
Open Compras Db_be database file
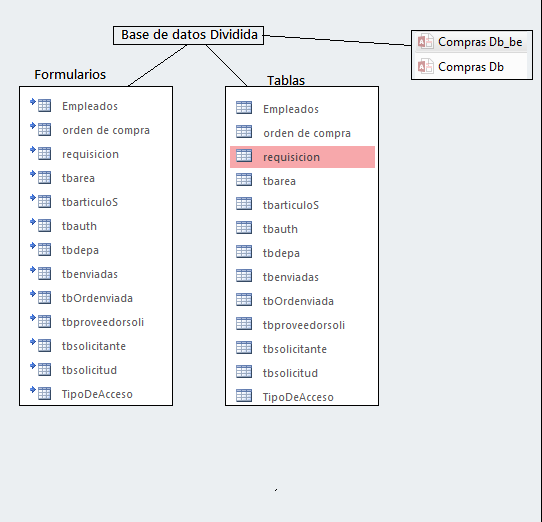pyautogui.click(x=471, y=42)
